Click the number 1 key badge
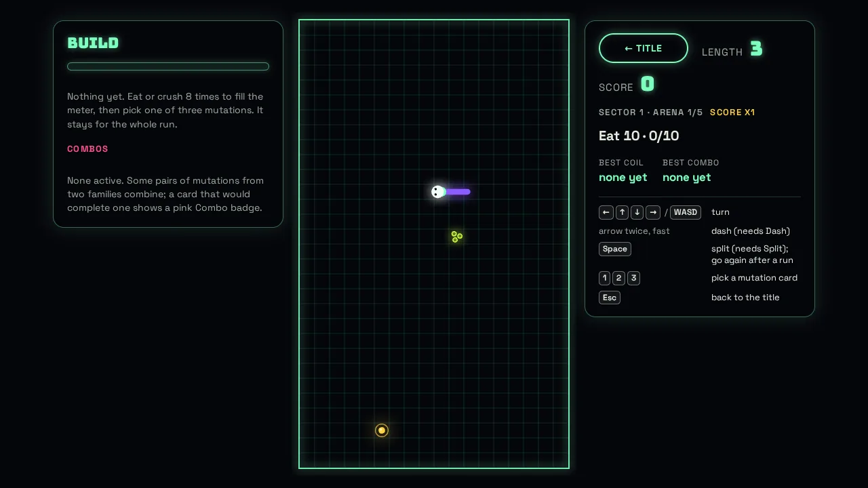The width and height of the screenshot is (868, 488). 605,278
